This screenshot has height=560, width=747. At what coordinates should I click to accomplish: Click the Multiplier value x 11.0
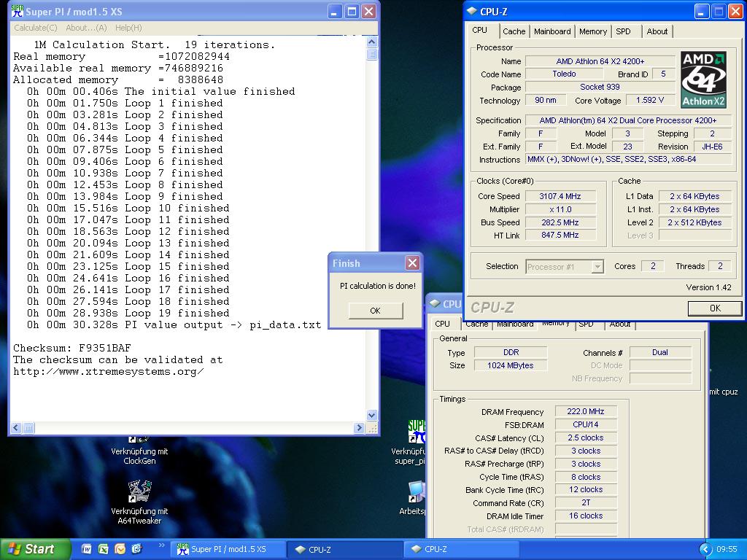coord(560,209)
